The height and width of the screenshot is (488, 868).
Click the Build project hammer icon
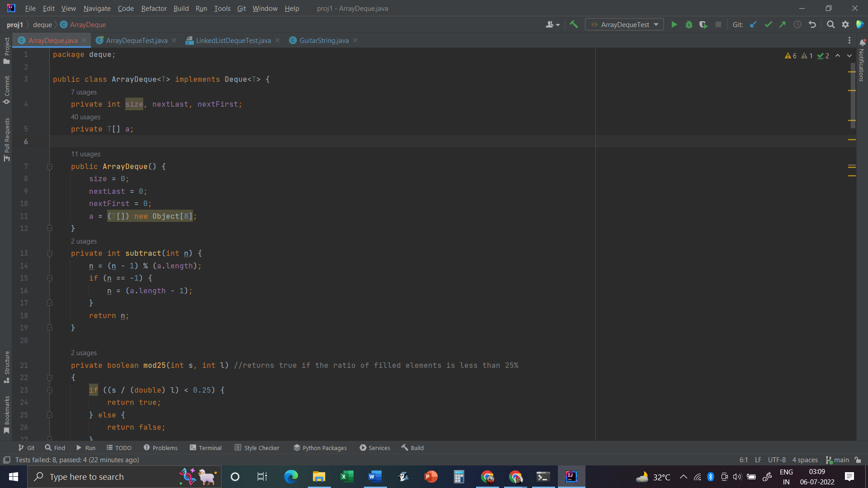point(574,25)
